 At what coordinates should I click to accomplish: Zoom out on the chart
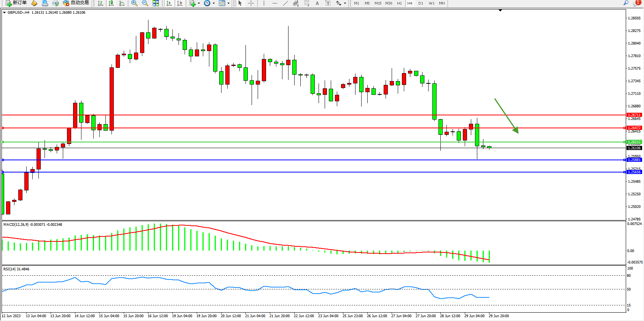click(x=145, y=3)
